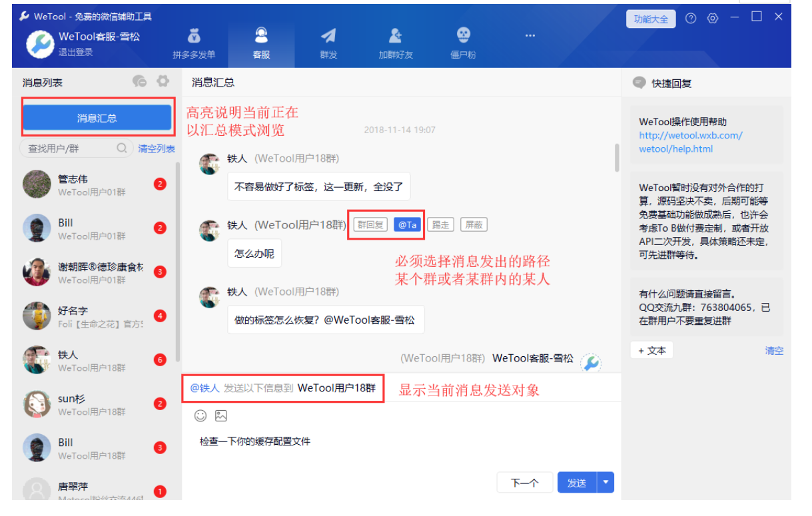Viewport: 812px width, 516px height.
Task: Click message 不容易做好了标签，这一更新，全没了
Action: click(319, 187)
